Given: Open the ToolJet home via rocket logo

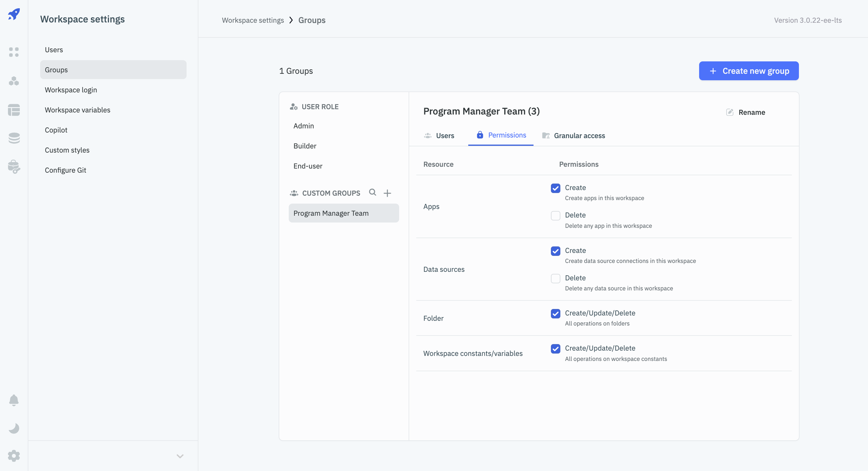Looking at the screenshot, I should point(14,14).
